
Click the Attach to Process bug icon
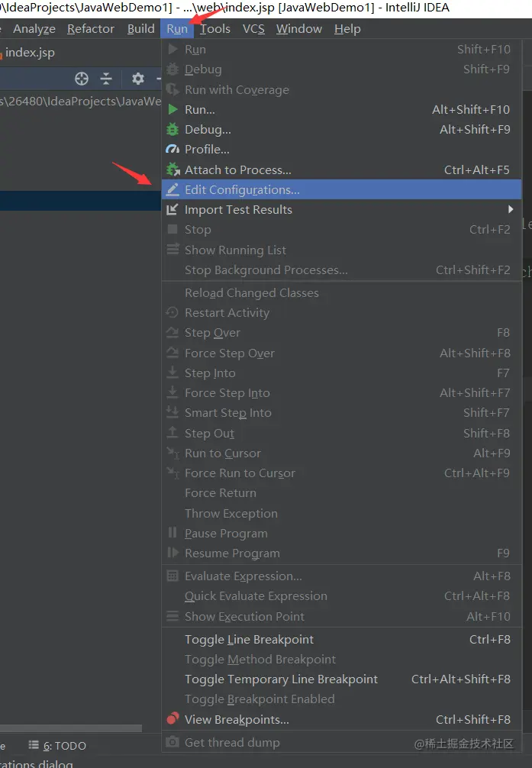pyautogui.click(x=172, y=169)
